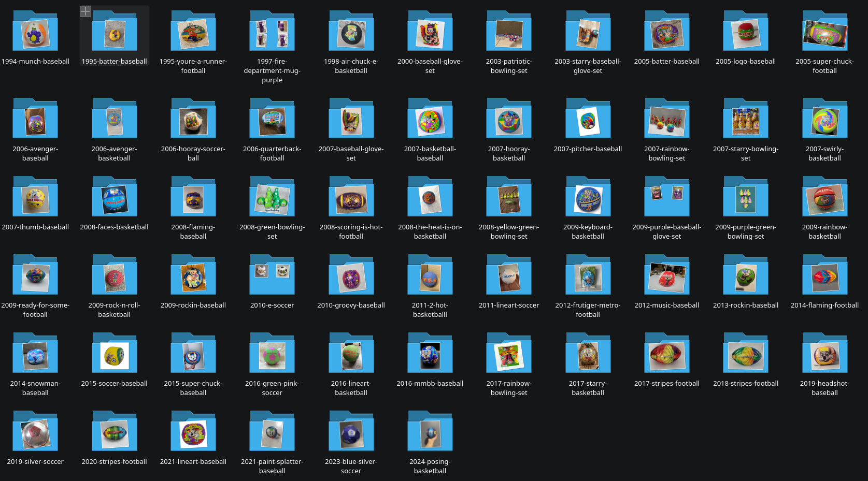
Task: Select the 2007-swirly-basketball folder icon
Action: coord(824,121)
